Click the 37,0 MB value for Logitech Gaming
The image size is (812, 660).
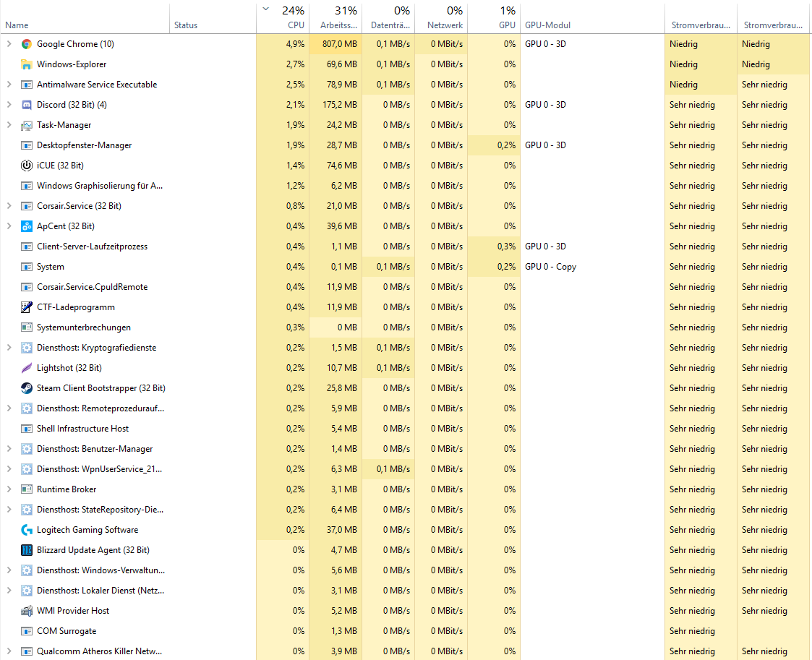[342, 530]
